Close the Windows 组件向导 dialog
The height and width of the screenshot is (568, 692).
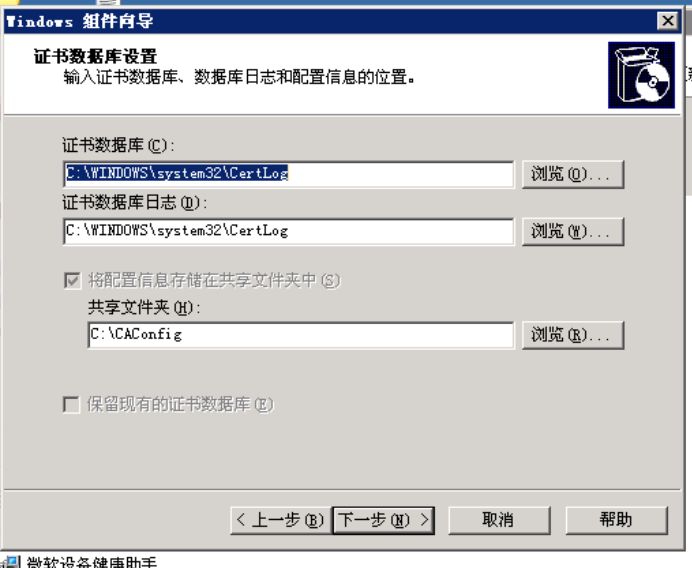pos(667,21)
